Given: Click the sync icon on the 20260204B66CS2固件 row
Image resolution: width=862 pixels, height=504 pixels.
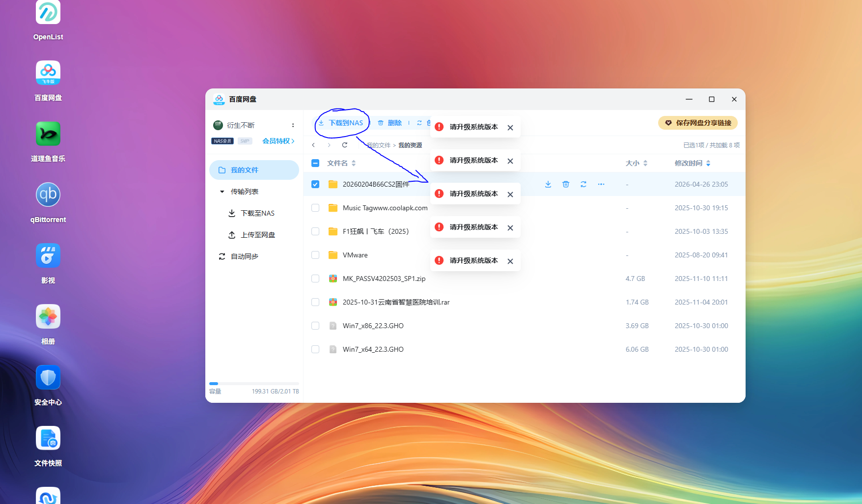Looking at the screenshot, I should point(584,184).
